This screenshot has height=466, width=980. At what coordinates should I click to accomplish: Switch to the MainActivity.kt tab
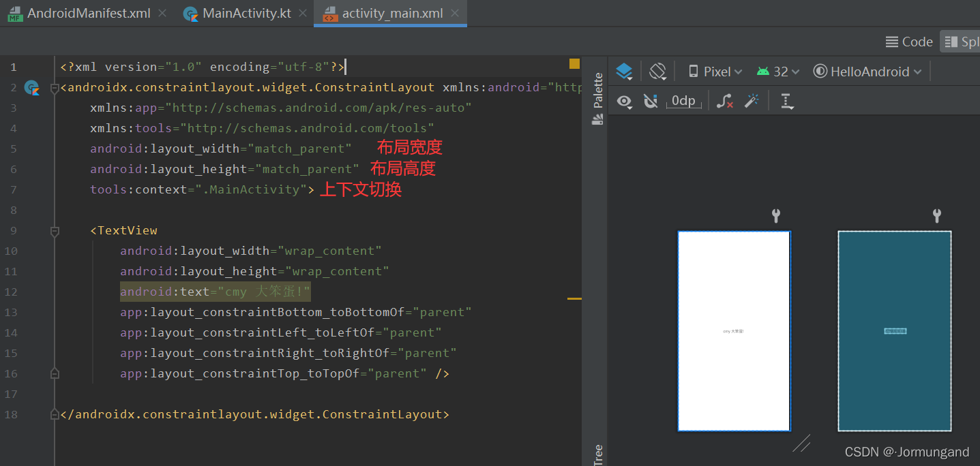(x=247, y=14)
